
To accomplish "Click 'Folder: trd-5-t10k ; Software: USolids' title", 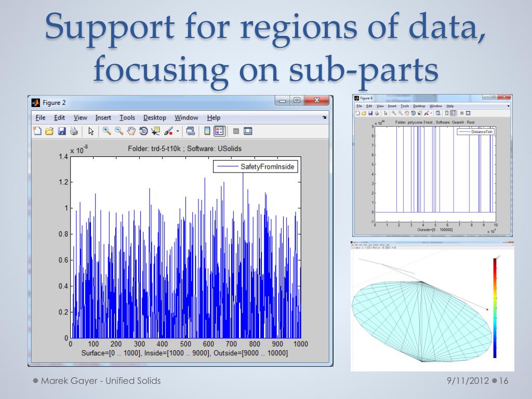I will tap(184, 149).
